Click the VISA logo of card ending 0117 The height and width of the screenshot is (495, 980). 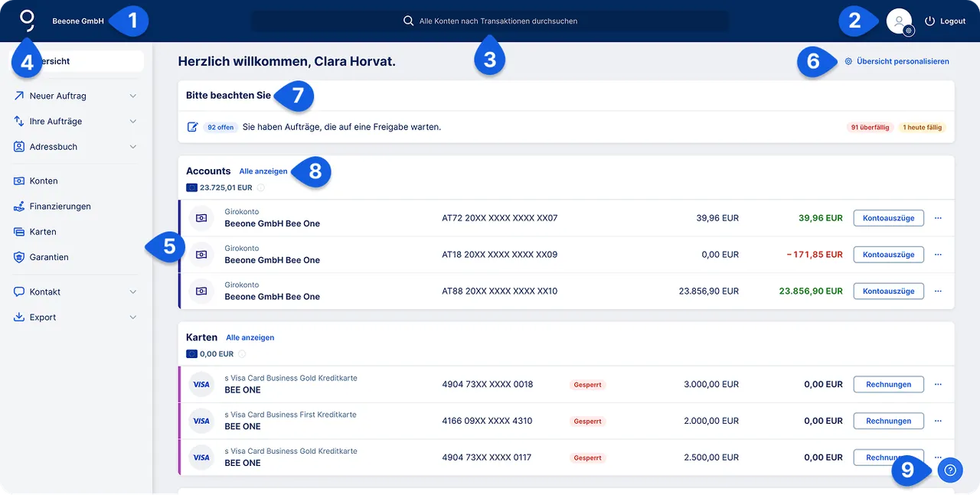click(x=201, y=458)
